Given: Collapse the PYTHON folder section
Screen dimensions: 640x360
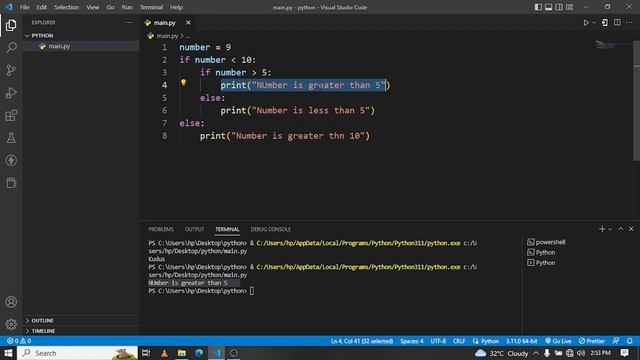Looking at the screenshot, I should pos(41,36).
